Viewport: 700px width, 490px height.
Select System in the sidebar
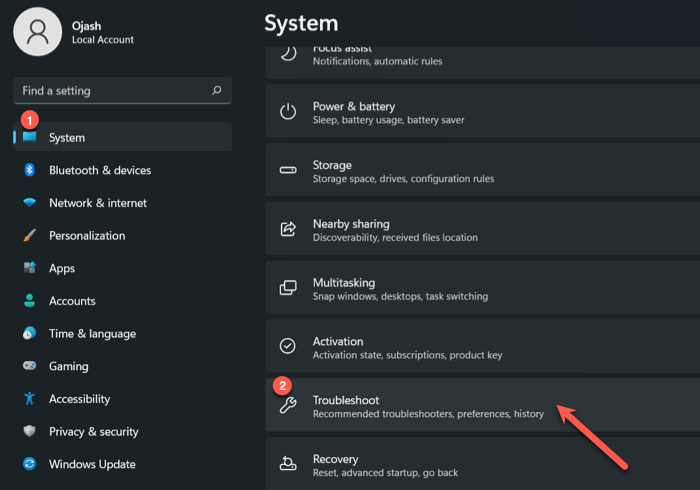point(123,137)
